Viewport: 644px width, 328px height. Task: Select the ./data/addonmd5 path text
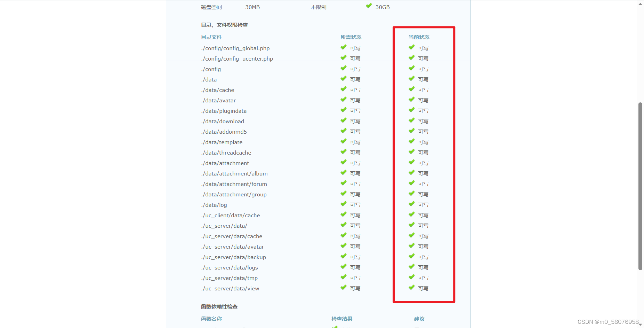click(x=224, y=132)
